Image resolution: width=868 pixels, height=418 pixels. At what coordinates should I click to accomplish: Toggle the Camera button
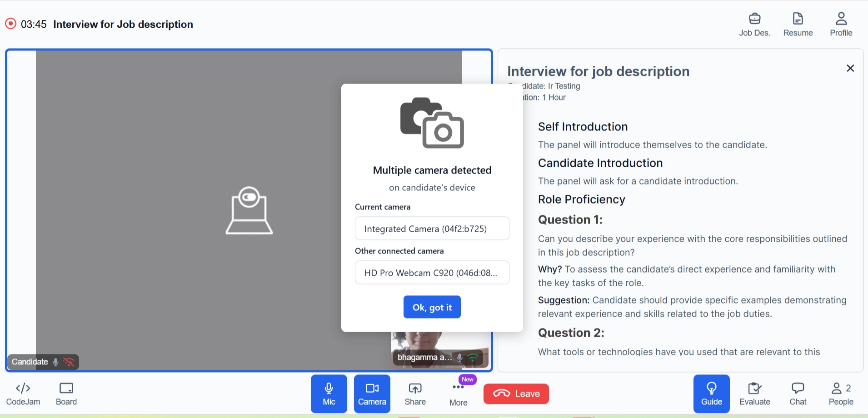(x=372, y=394)
